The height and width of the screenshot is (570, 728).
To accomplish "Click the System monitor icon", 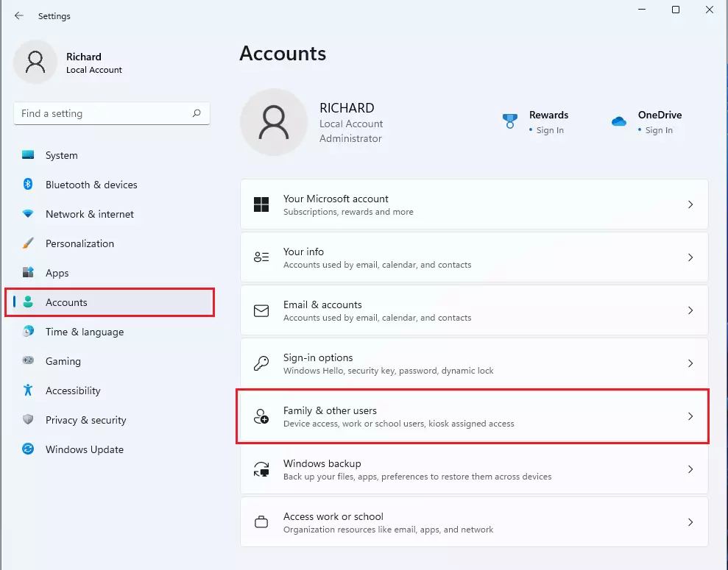I will (x=28, y=155).
